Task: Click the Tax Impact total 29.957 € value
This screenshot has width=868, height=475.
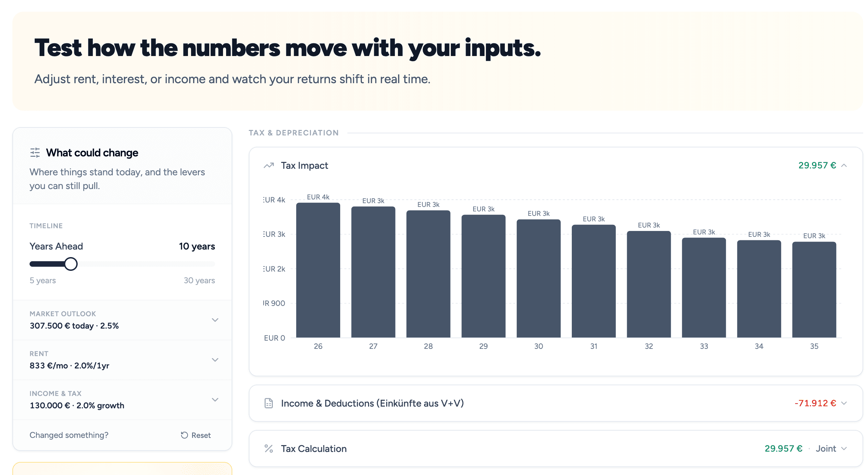Action: tap(817, 165)
